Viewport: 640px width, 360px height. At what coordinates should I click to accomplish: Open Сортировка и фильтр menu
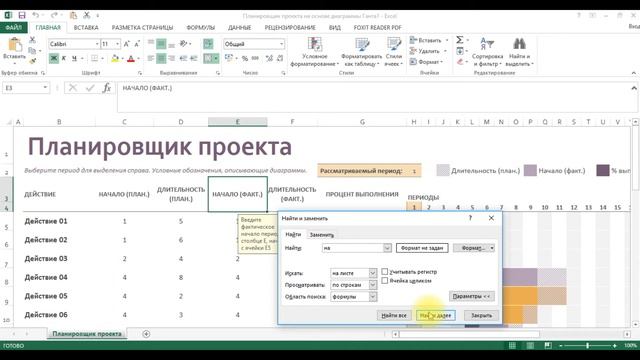point(487,52)
